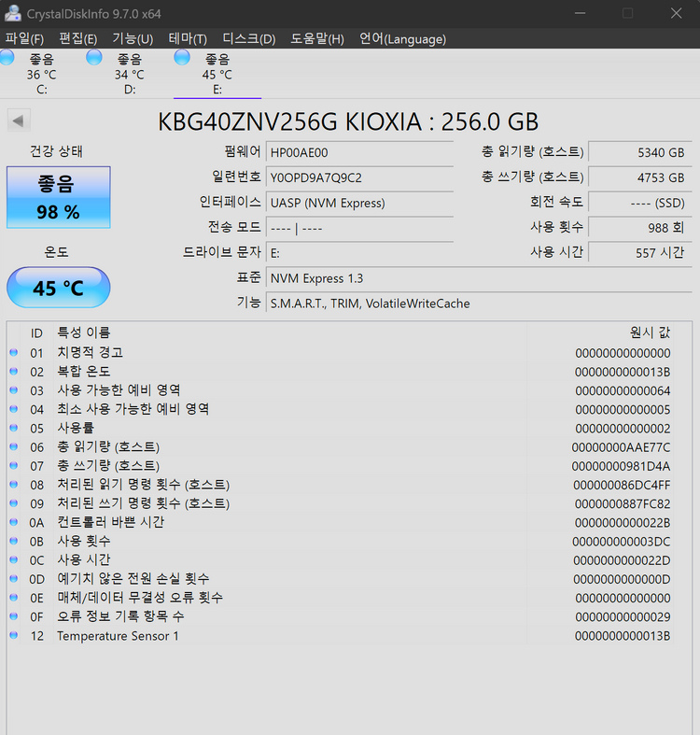Click status dot for attribute 0F row
Image resolution: width=700 pixels, height=735 pixels.
click(14, 616)
